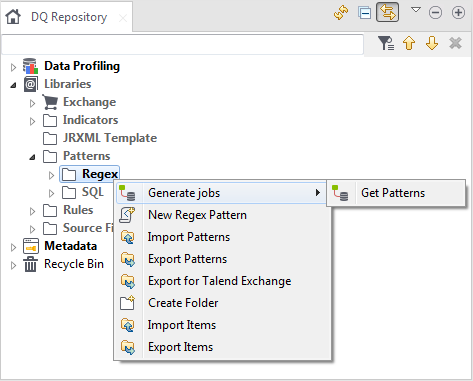Select the Recycle Bin tree item
This screenshot has width=473, height=381.
[x=74, y=264]
